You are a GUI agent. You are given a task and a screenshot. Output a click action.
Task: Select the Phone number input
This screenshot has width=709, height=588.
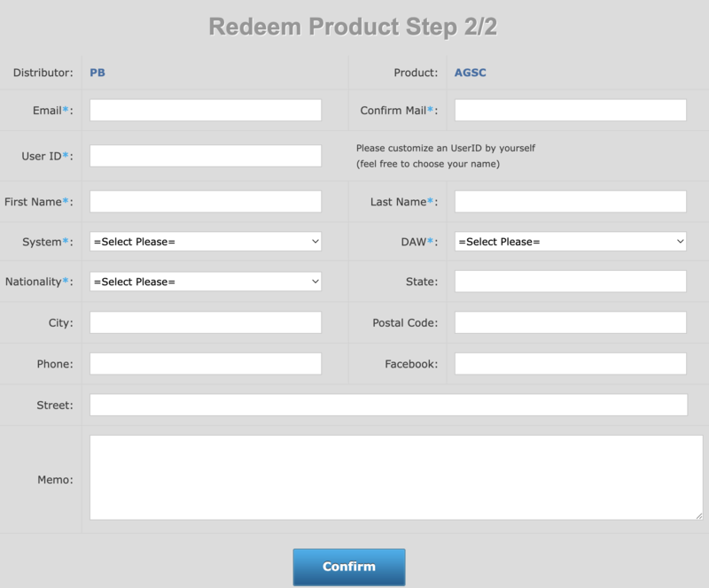click(206, 364)
